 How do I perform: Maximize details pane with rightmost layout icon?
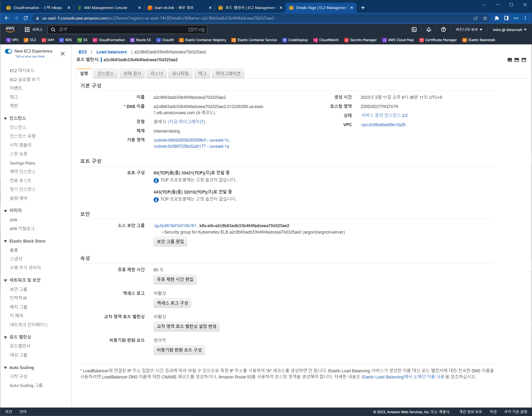point(524,60)
